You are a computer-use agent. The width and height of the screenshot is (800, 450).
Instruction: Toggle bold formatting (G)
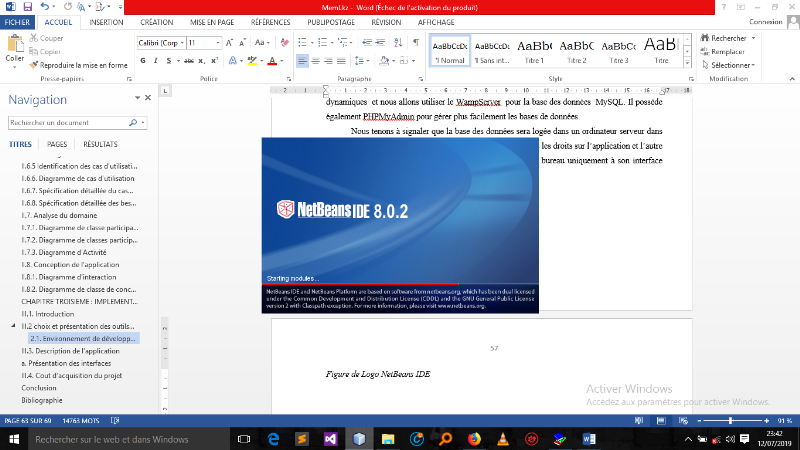[143, 61]
